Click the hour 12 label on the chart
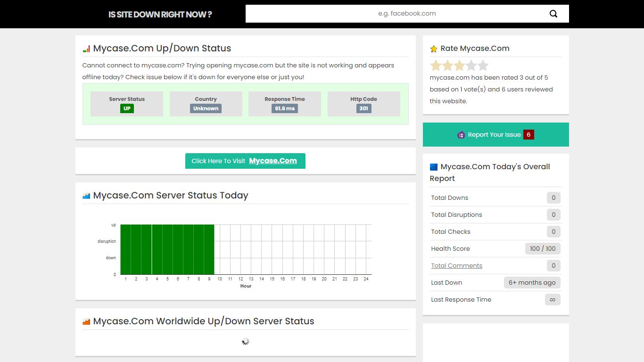This screenshot has height=362, width=644. click(x=240, y=279)
